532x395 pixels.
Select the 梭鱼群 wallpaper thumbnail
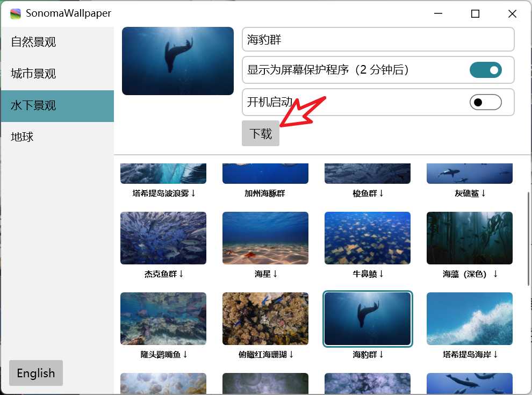pyautogui.click(x=368, y=174)
